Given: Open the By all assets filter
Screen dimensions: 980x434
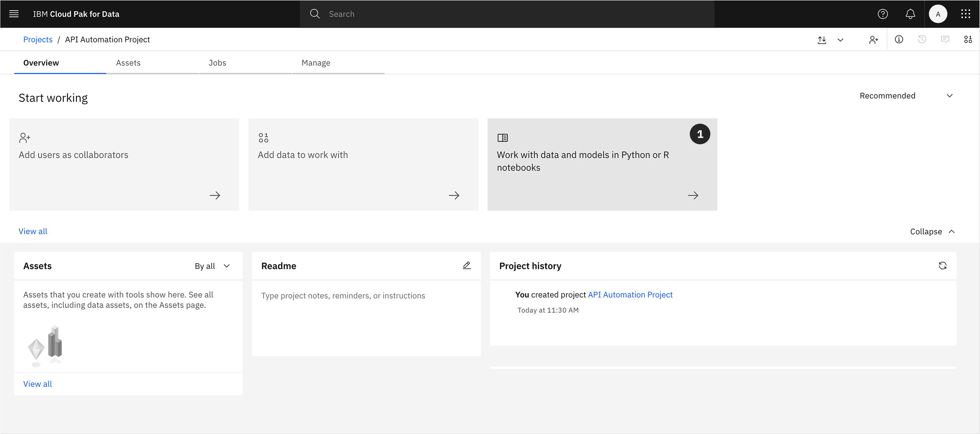Looking at the screenshot, I should [212, 266].
